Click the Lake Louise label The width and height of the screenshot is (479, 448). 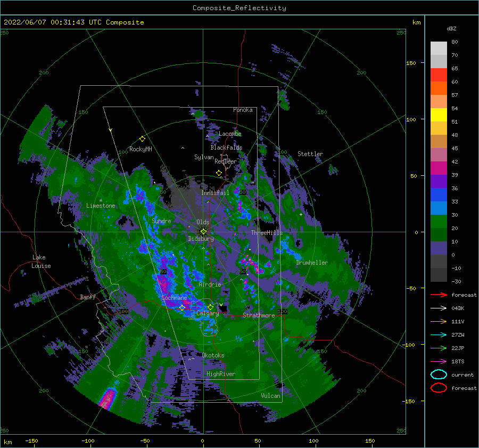tap(42, 262)
